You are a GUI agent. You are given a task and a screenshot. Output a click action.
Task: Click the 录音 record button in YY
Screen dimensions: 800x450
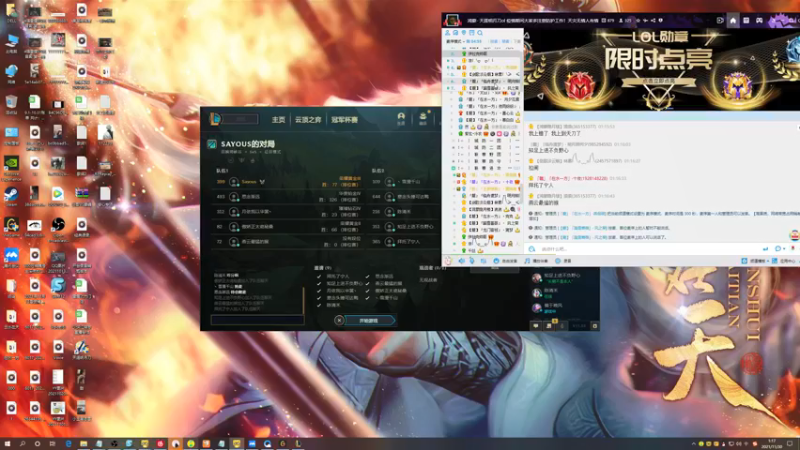pyautogui.click(x=563, y=261)
